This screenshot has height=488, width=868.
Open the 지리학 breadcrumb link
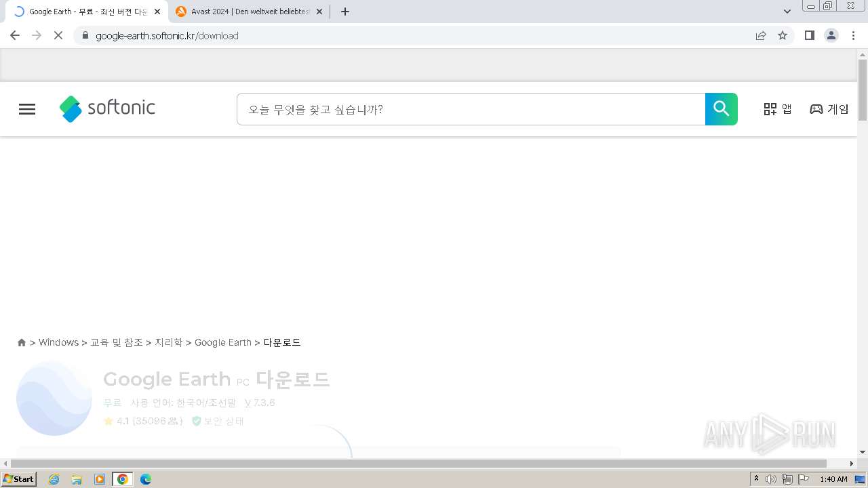point(169,342)
